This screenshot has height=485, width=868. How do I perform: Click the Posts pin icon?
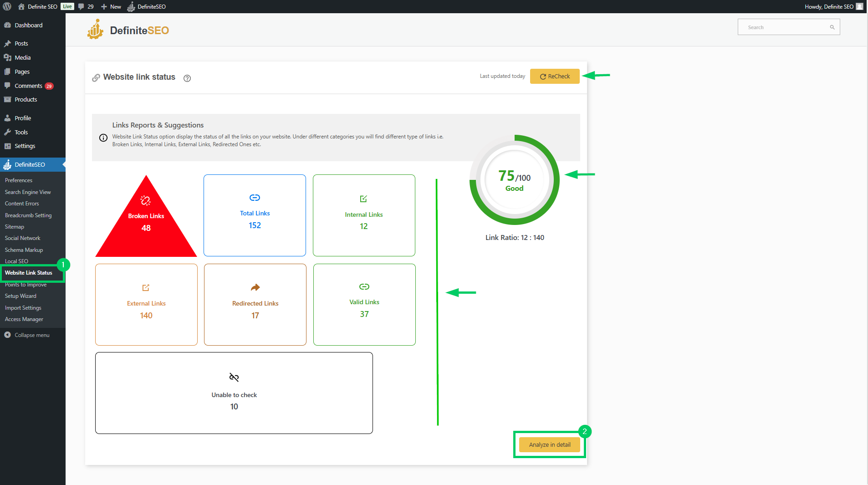(x=7, y=43)
